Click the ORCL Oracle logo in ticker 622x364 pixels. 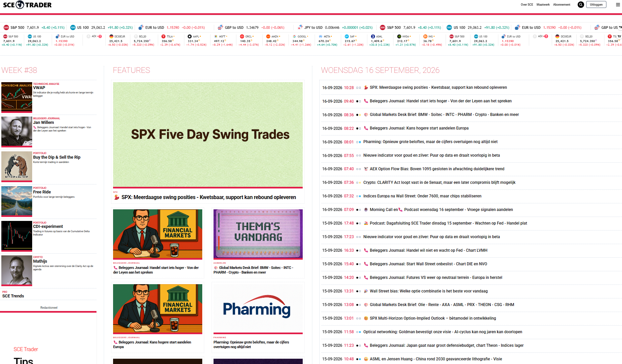point(242,36)
